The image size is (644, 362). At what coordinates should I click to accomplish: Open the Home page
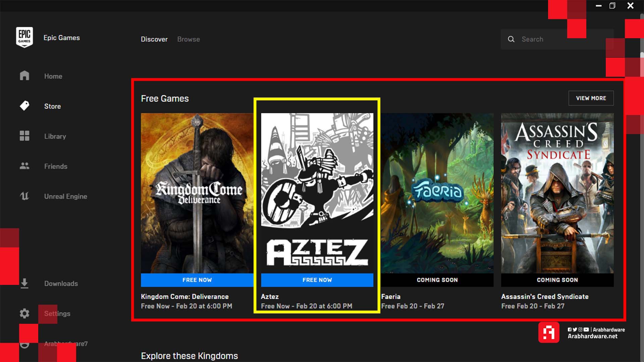[53, 76]
